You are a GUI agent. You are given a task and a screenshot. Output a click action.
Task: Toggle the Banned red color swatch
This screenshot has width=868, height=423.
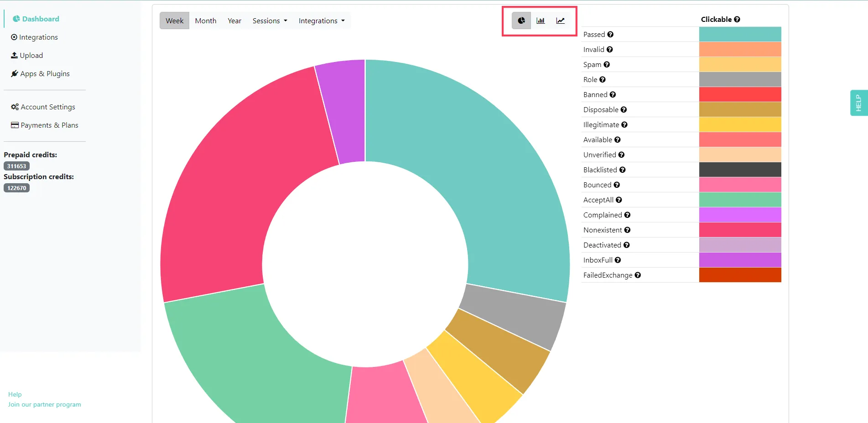740,94
